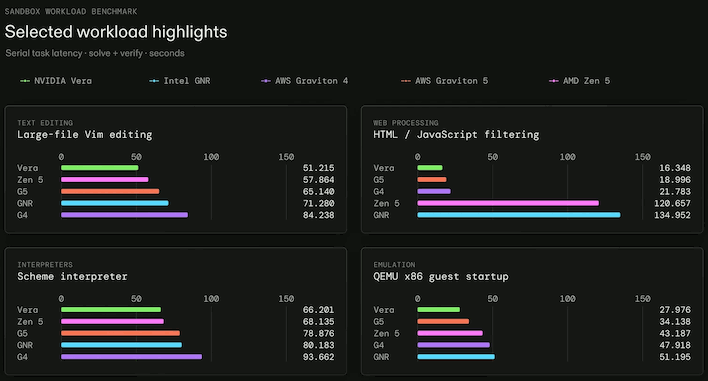Open the 'QEMU x86 guest startup' chart title

(441, 276)
